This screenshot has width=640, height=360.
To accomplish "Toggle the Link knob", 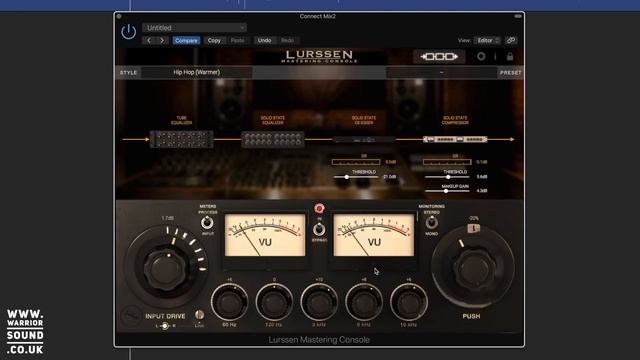I will pos(199,315).
